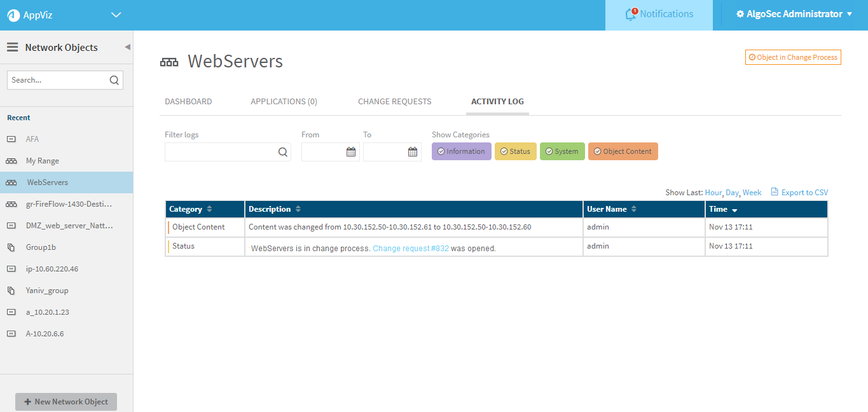Open the Change request #832 link
Viewport: 868px width, 412px height.
(411, 249)
